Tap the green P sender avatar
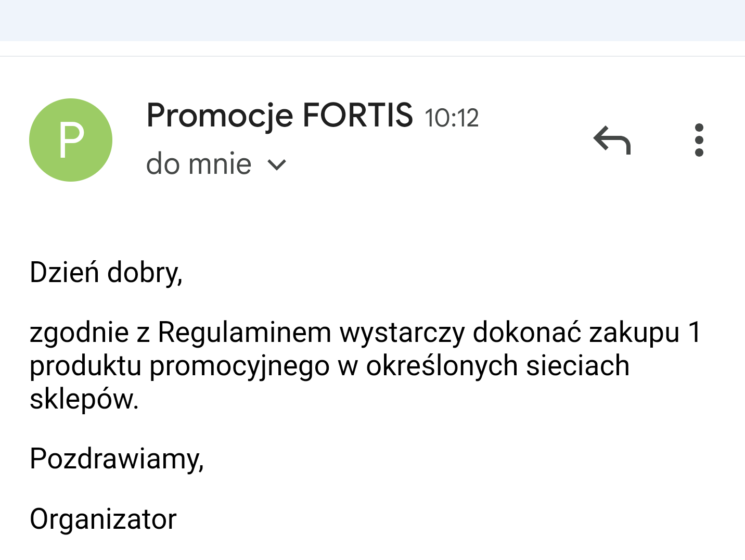This screenshot has width=745, height=560. coord(71,140)
